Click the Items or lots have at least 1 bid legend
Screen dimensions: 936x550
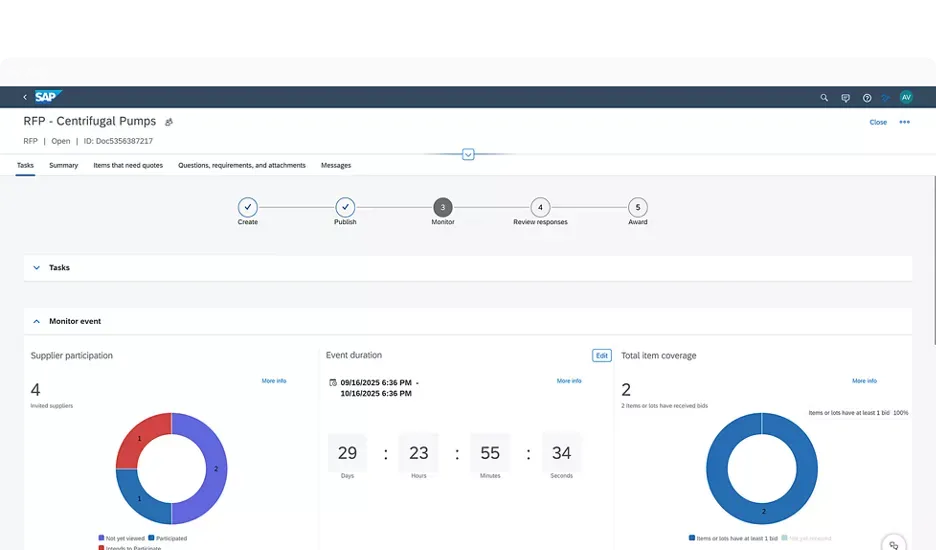click(733, 538)
